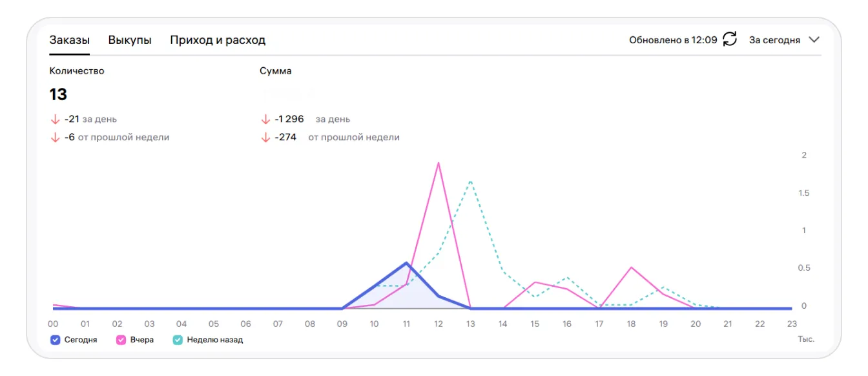Click the Обновлено в 12:09 text

(673, 40)
